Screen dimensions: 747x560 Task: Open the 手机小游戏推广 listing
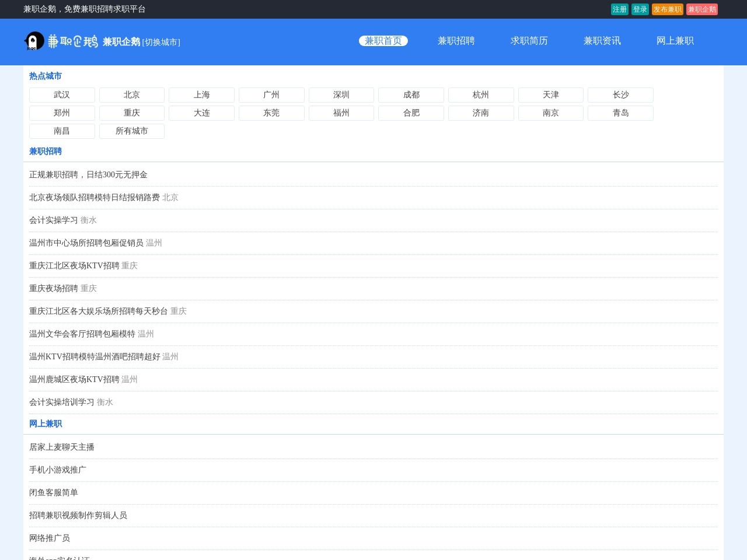tap(57, 470)
